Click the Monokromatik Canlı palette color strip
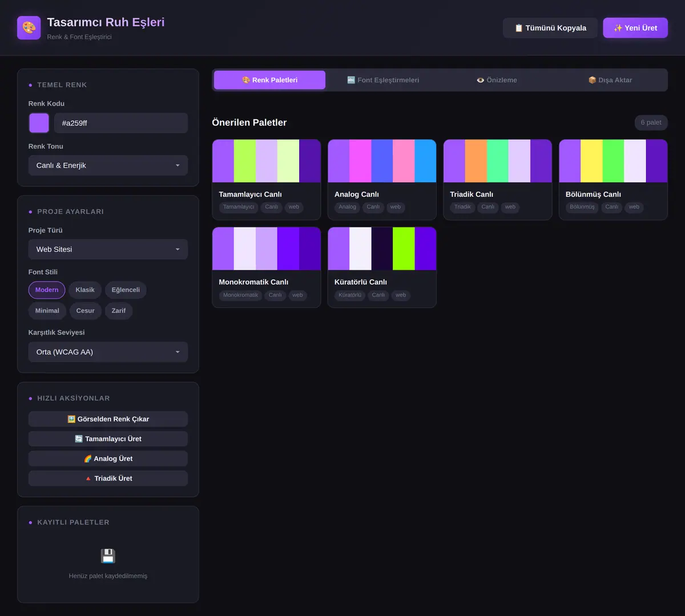Viewport: 685px width, 616px height. click(x=267, y=249)
